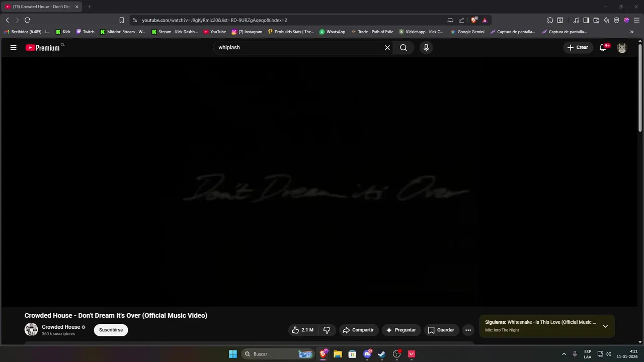644x362 pixels.
Task: Open Leo AI sparkle icon
Action: coord(606,20)
